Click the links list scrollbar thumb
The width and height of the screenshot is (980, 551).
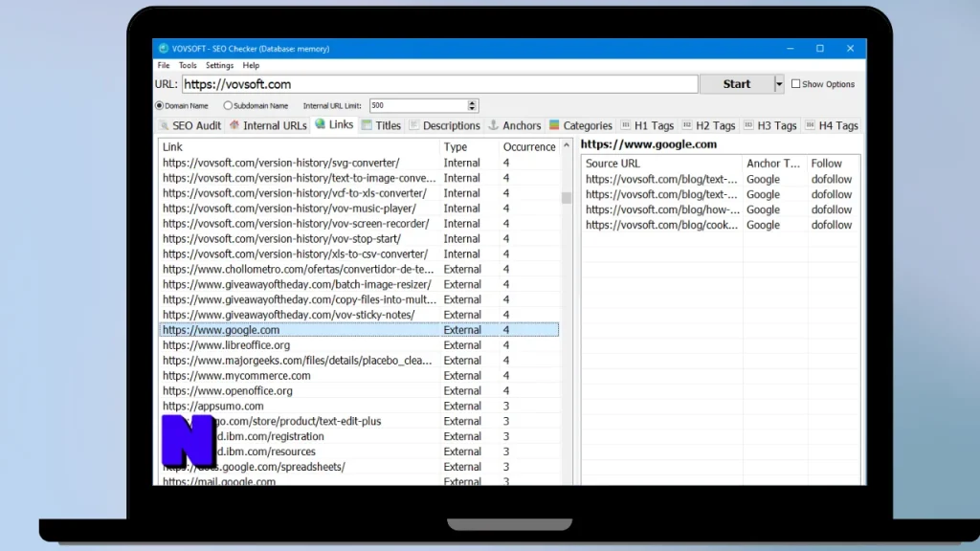coord(567,198)
